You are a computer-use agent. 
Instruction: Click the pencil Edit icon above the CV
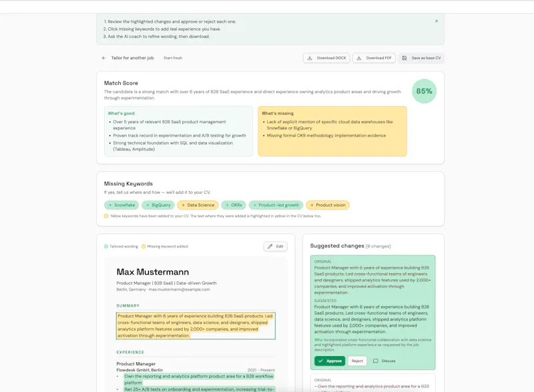tap(270, 247)
